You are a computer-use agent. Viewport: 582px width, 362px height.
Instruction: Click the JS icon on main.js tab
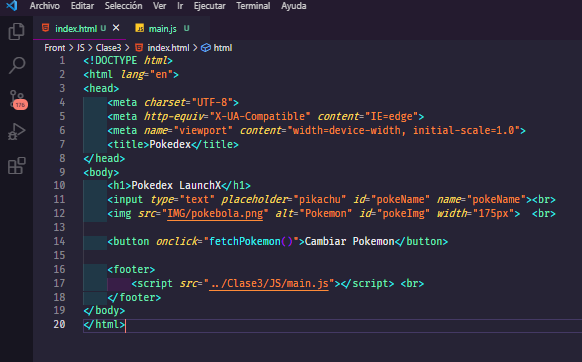tap(140, 28)
